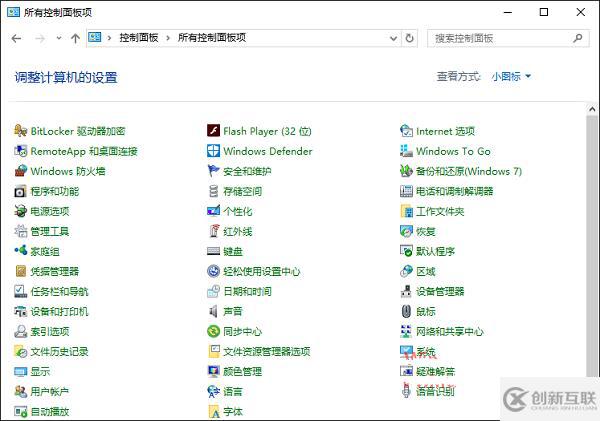This screenshot has width=600, height=421.
Task: Open the 区域 link
Action: tap(426, 271)
